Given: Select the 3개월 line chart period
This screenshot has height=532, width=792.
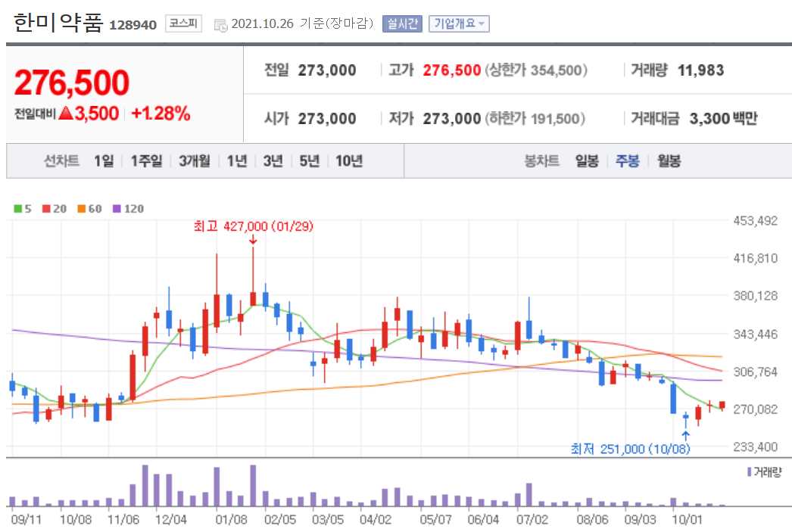Looking at the screenshot, I should point(194,161).
